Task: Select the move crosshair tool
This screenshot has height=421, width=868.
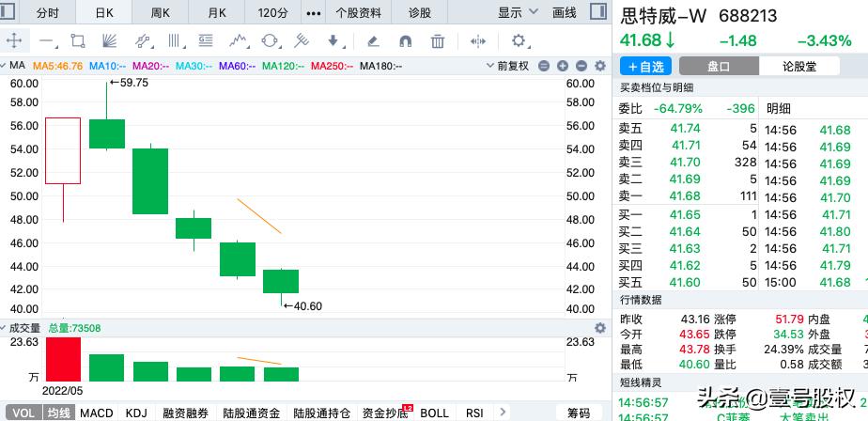Action: (x=13, y=40)
